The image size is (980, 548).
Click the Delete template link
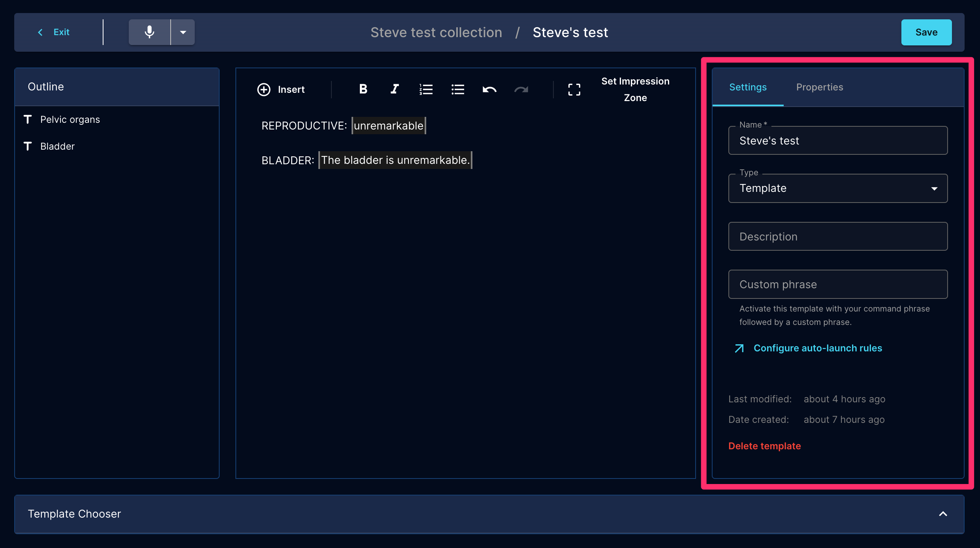click(764, 446)
